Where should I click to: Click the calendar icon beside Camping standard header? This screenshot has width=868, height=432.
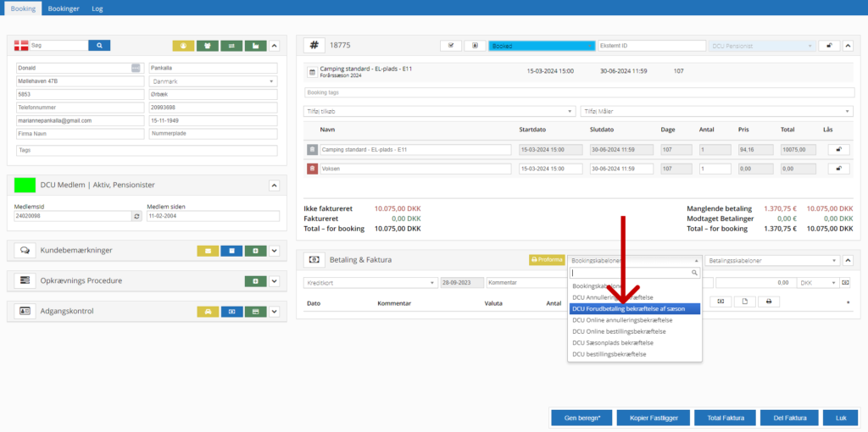click(311, 72)
